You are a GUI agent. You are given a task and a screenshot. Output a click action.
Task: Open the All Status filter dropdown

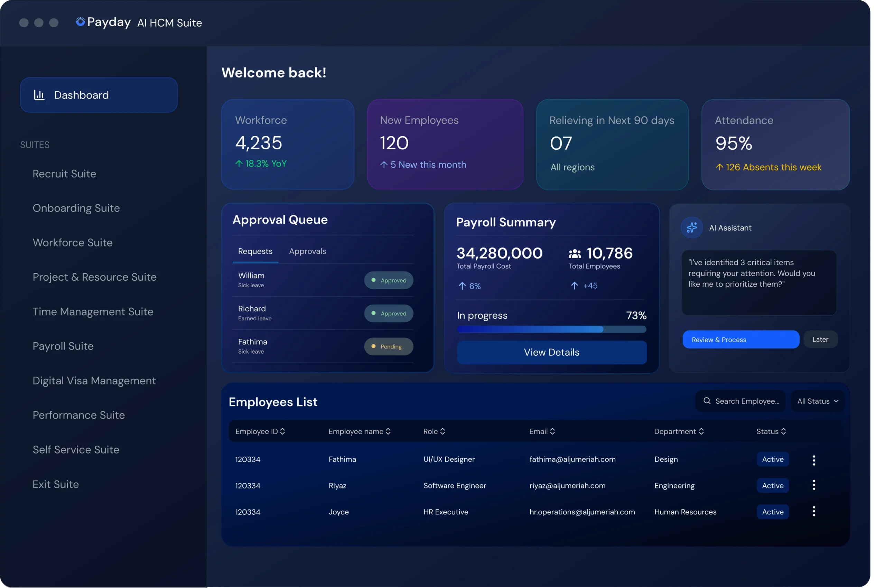(818, 401)
